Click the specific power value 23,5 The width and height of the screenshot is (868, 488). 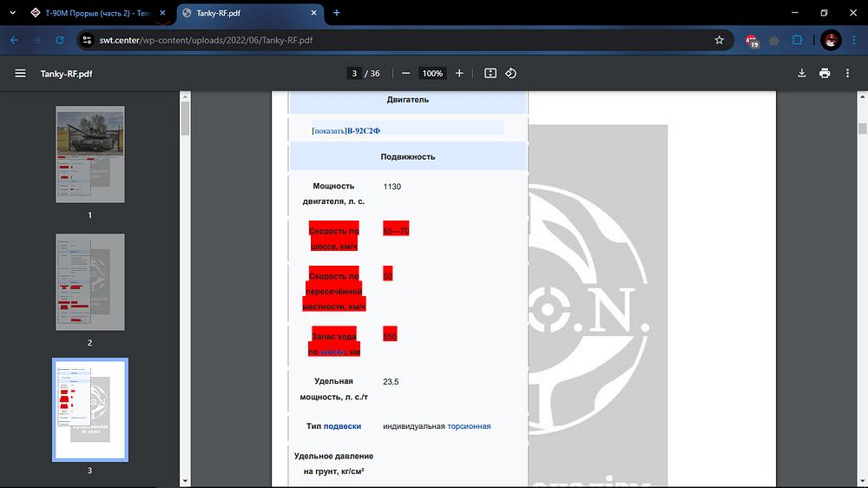[x=391, y=382]
